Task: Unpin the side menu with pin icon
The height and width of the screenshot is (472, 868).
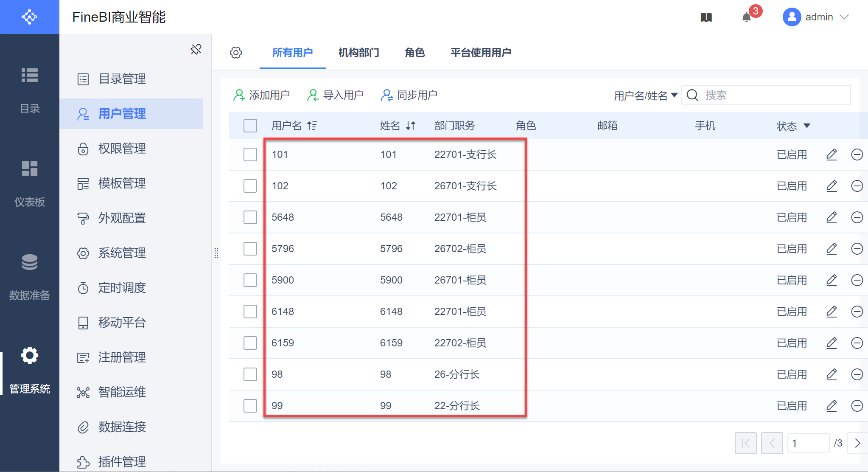Action: click(196, 49)
